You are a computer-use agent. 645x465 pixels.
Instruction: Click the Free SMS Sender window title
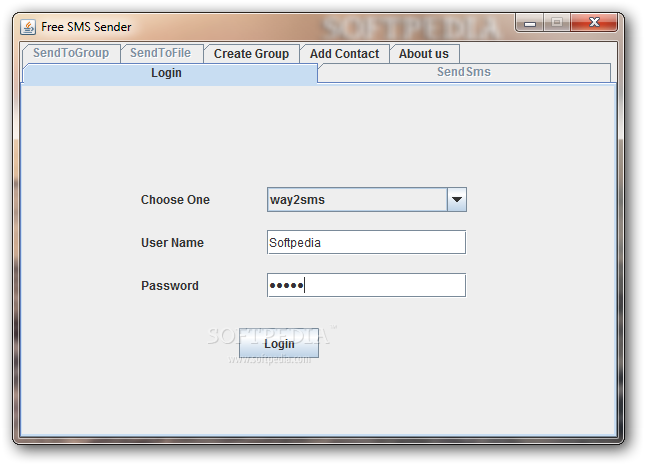[x=86, y=27]
